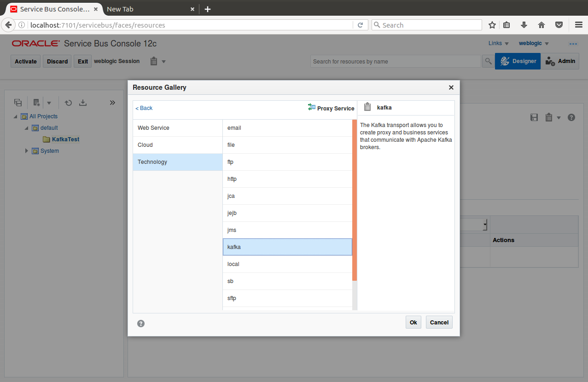Click the kafka resource icon beside the description
Screen dimensions: 588x382
(367, 107)
